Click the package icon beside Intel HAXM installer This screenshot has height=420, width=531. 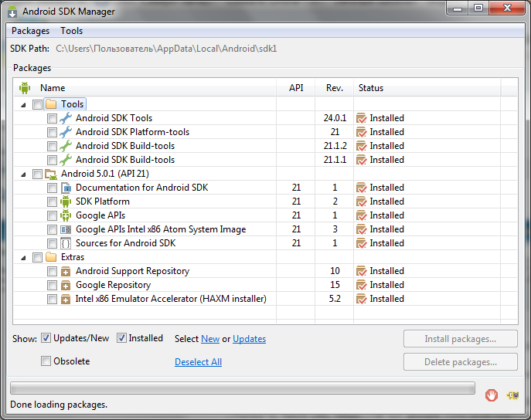tap(66, 299)
